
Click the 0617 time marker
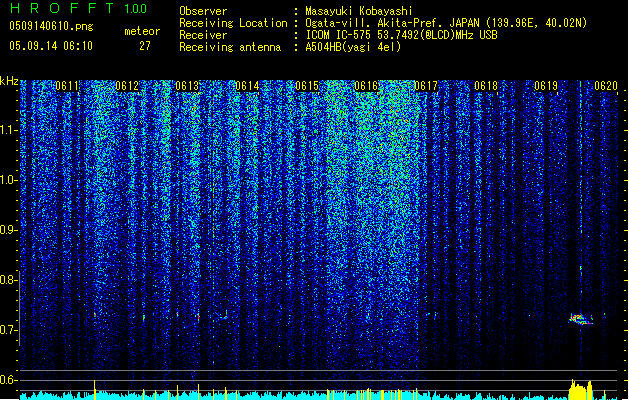(x=426, y=86)
